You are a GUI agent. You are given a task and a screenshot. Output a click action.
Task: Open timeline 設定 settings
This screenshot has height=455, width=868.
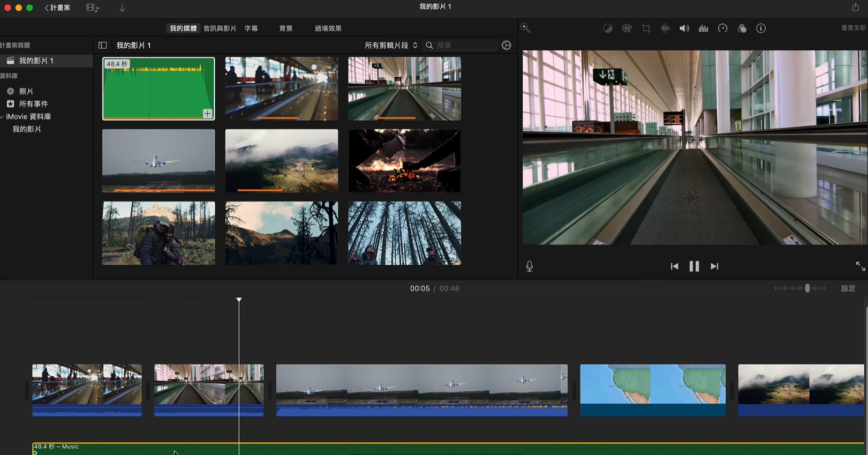point(848,288)
